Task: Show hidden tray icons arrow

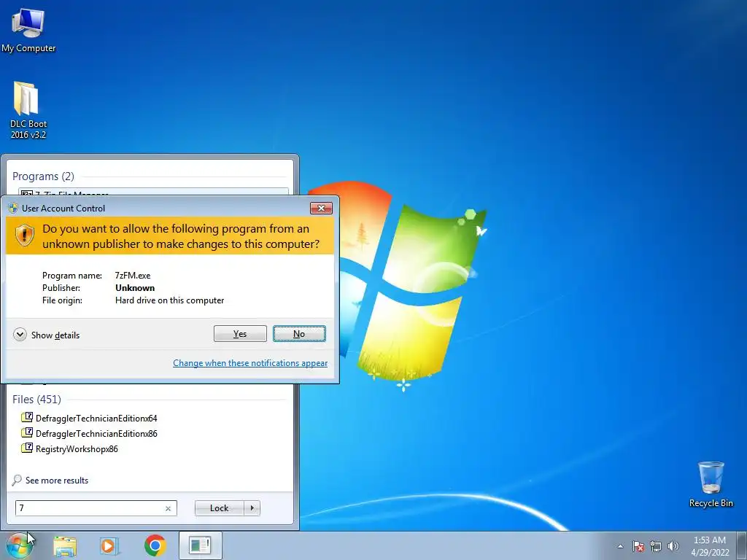Action: 620,546
